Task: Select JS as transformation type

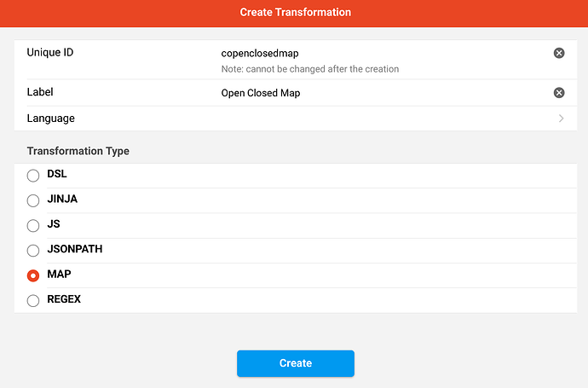Action: 33,226
